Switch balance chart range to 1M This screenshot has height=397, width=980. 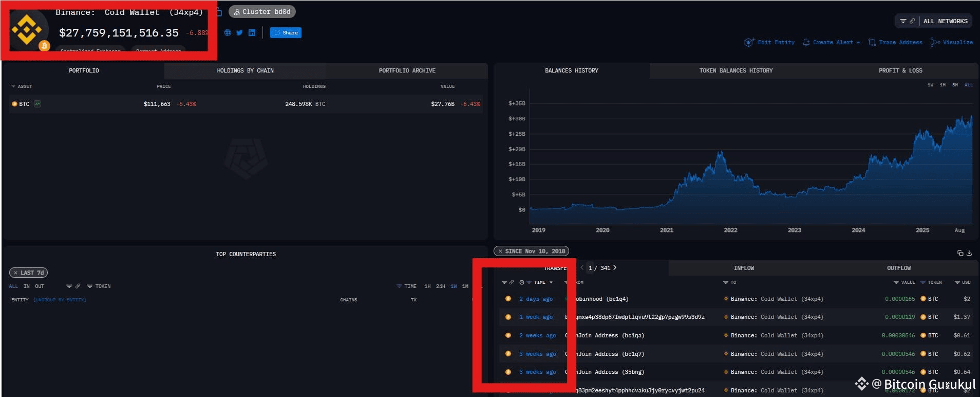[x=943, y=85]
